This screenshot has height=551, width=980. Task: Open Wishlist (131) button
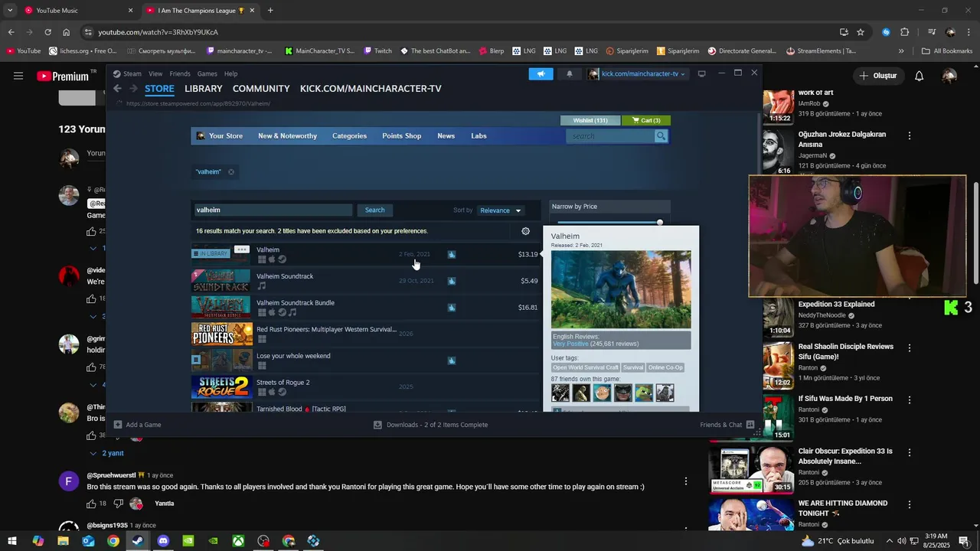(x=590, y=120)
